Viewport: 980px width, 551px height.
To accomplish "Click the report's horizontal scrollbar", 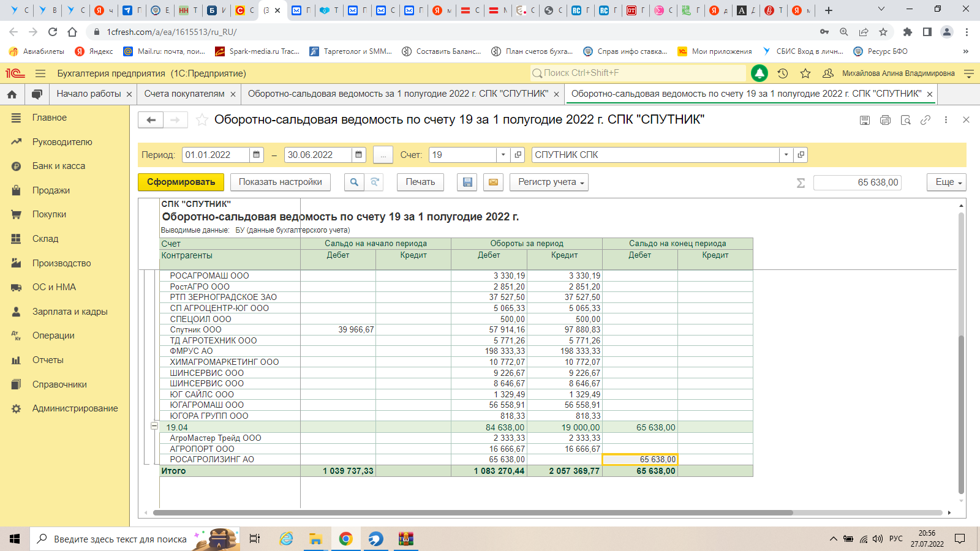I will pyautogui.click(x=473, y=512).
